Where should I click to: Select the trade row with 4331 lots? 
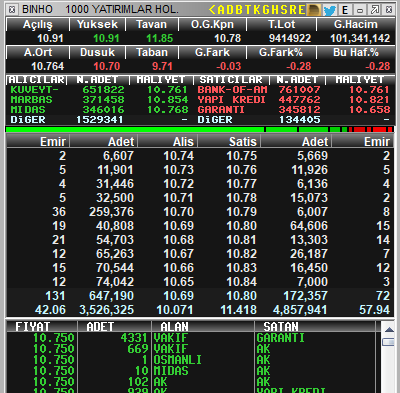[x=191, y=338]
